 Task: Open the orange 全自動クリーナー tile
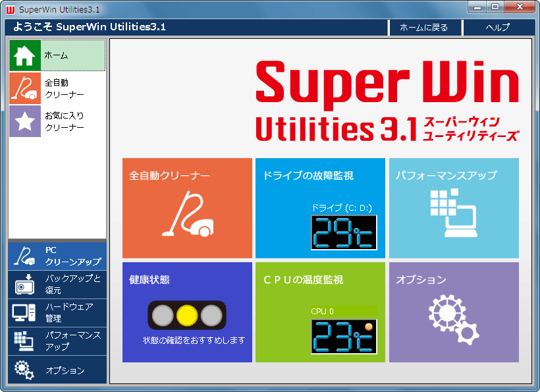tap(187, 208)
